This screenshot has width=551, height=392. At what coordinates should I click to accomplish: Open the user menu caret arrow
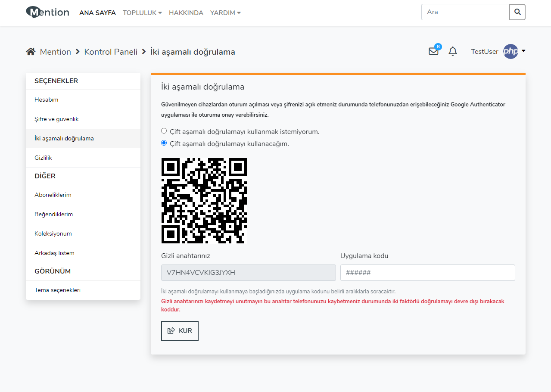click(523, 51)
